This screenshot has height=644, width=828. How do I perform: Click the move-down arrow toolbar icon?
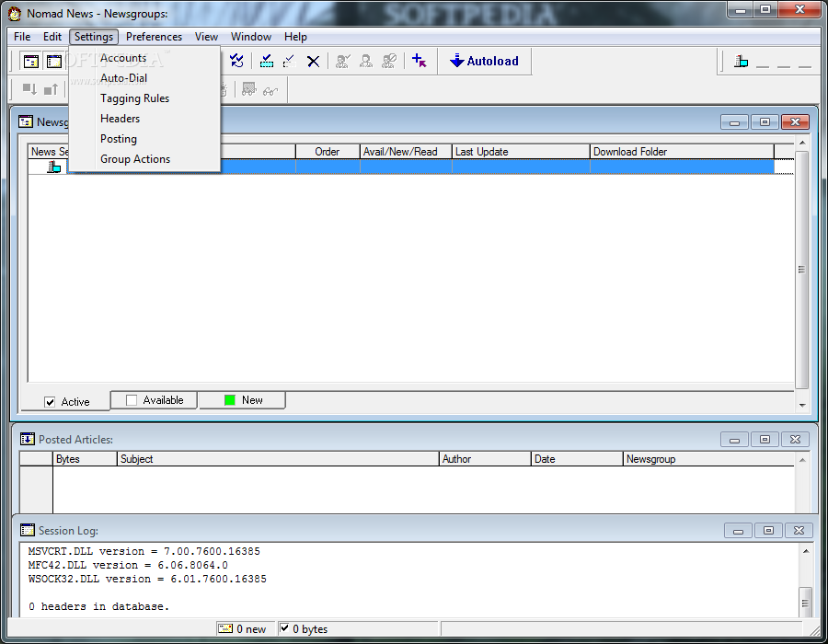point(29,89)
